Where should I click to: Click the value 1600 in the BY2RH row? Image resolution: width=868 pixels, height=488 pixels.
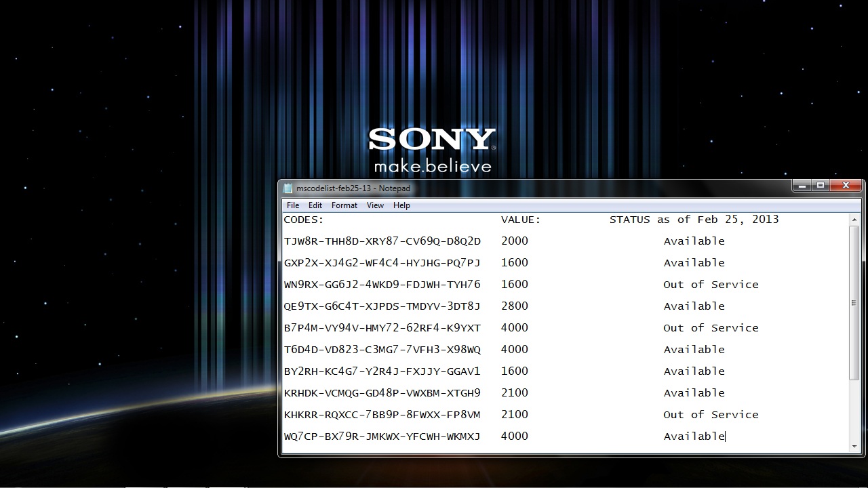514,371
